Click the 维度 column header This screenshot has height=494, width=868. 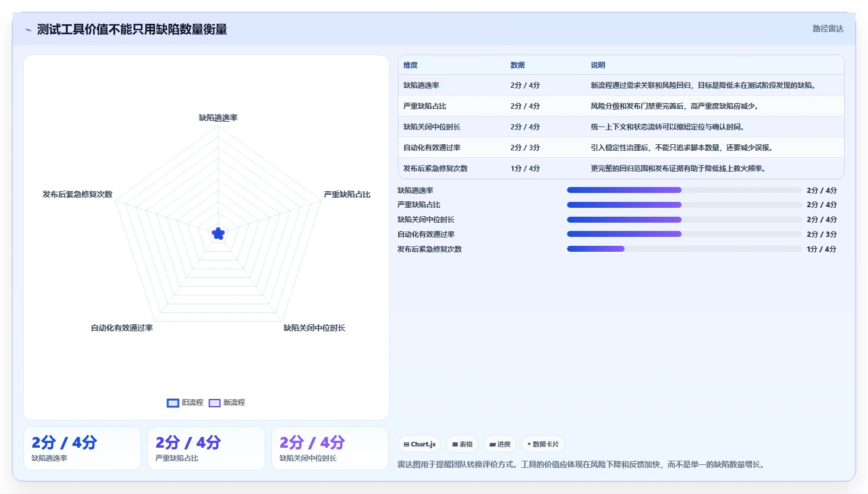click(410, 65)
